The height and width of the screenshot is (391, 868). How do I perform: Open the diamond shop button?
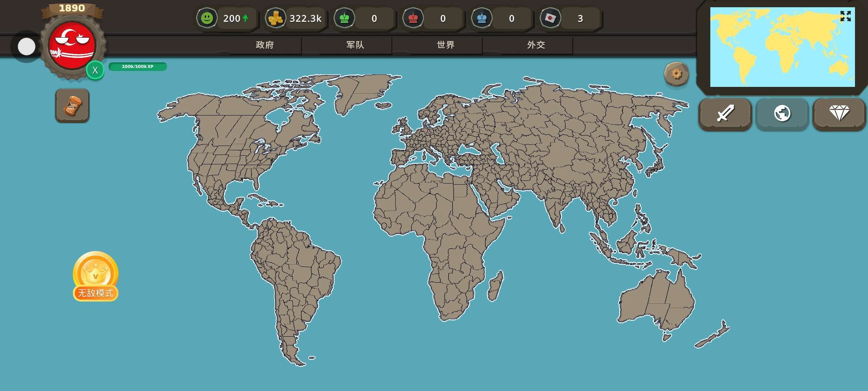point(839,114)
